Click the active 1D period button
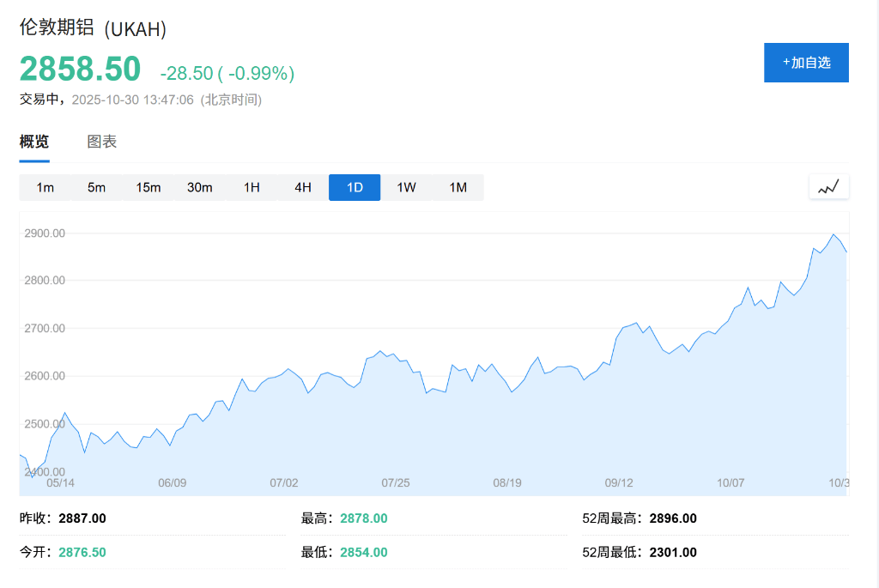Screen dimensions: 879x588 (355, 187)
